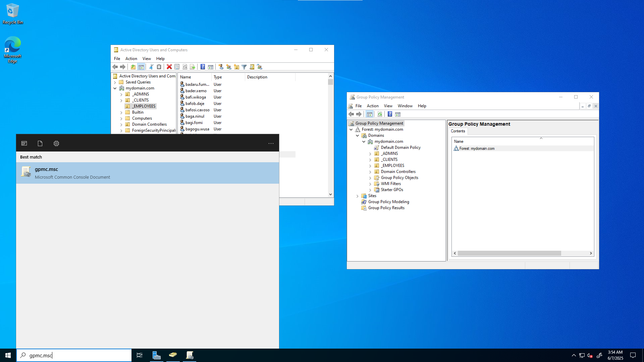Refresh Group Policy Management view
Screen dimensions: 644x362
pyautogui.click(x=380, y=114)
